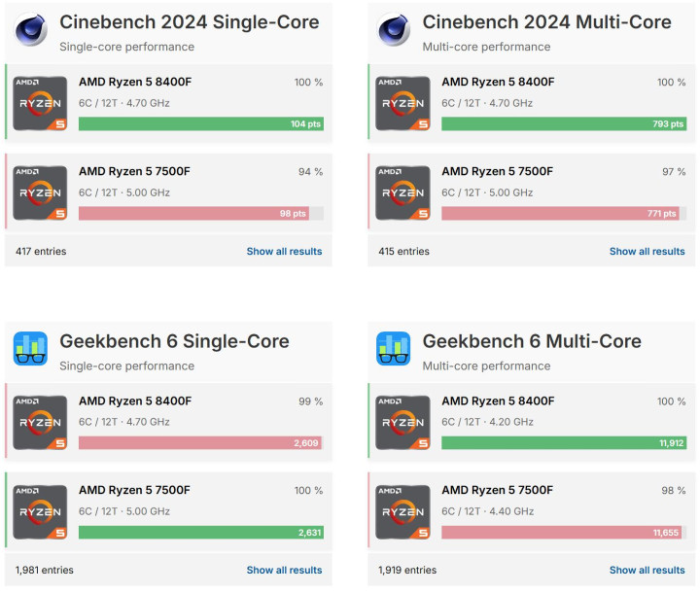Open AMD Ryzen 5 7500F name in Geekbench Single-Core

point(135,491)
